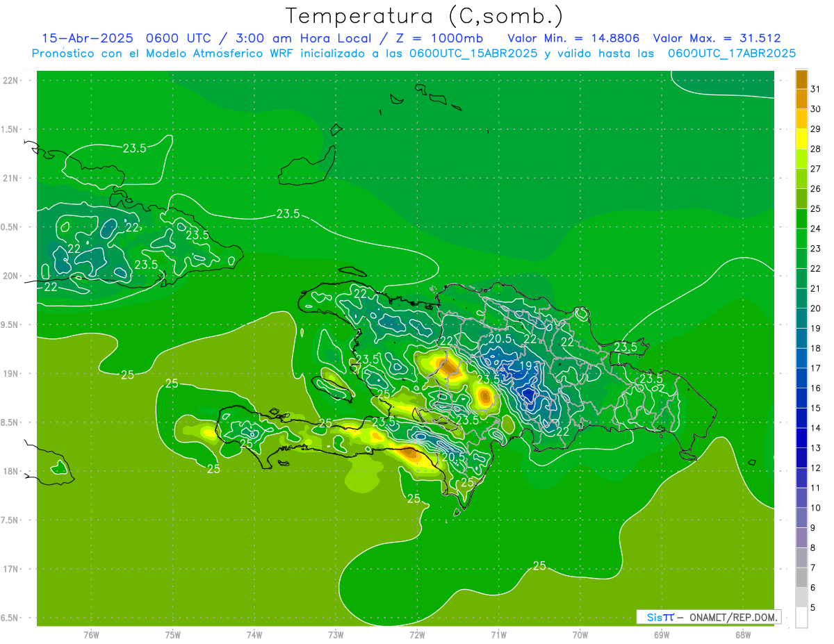834x644 pixels.
Task: Click the legend label "10" on colorbar
Action: point(816,508)
